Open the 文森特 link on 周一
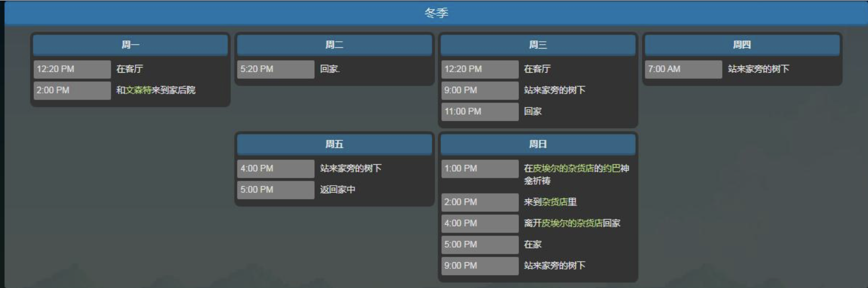 point(138,90)
